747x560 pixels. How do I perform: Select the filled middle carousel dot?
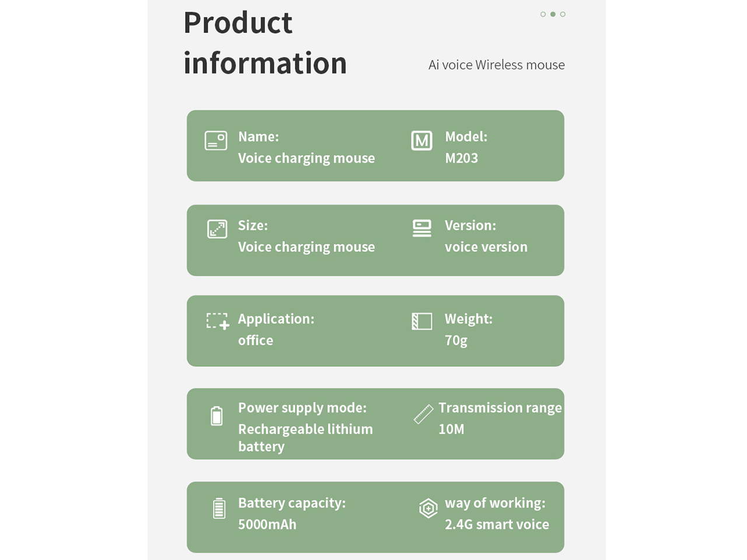tap(553, 14)
